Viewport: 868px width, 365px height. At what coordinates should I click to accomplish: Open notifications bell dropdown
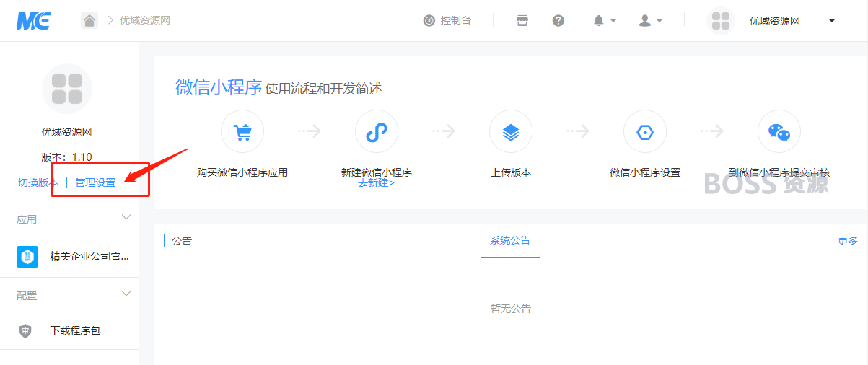point(604,20)
